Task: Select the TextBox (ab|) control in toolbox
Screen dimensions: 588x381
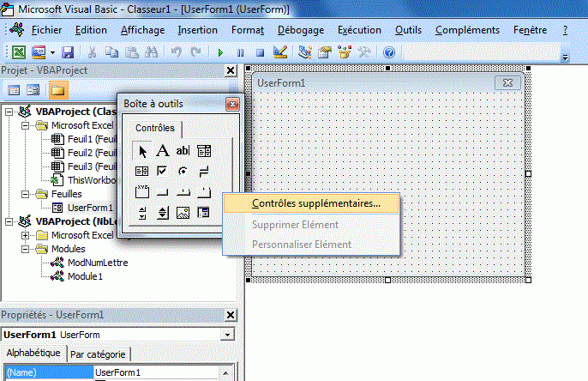Action: (183, 151)
